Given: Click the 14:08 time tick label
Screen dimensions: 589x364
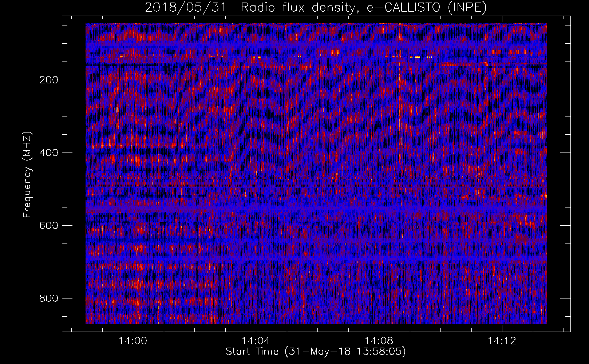Looking at the screenshot, I should [x=379, y=341].
